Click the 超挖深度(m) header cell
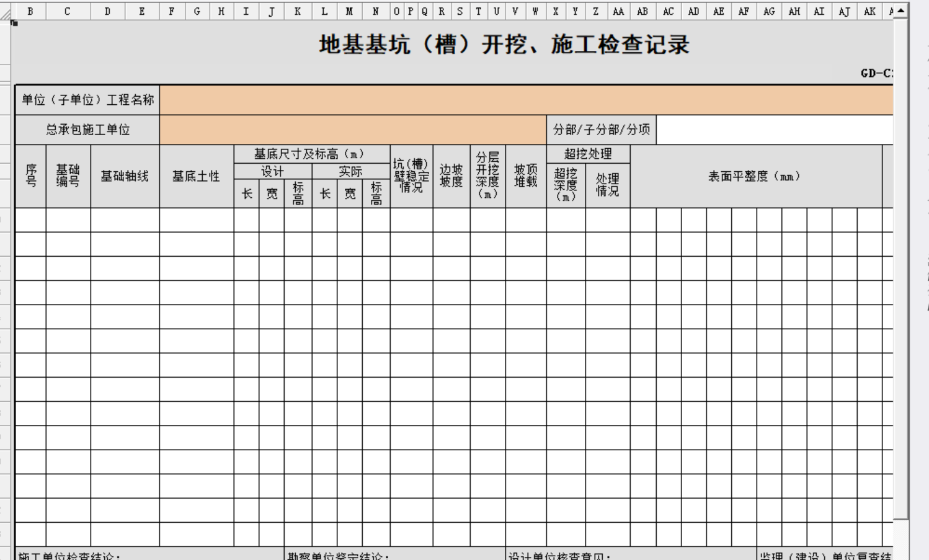 point(566,185)
